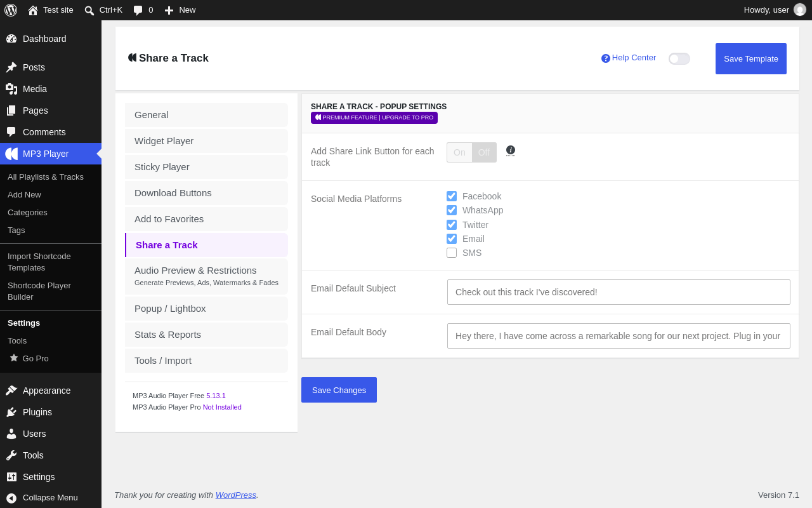The width and height of the screenshot is (812, 508).
Task: Click the user avatar next to Howdy
Action: pyautogui.click(x=800, y=10)
